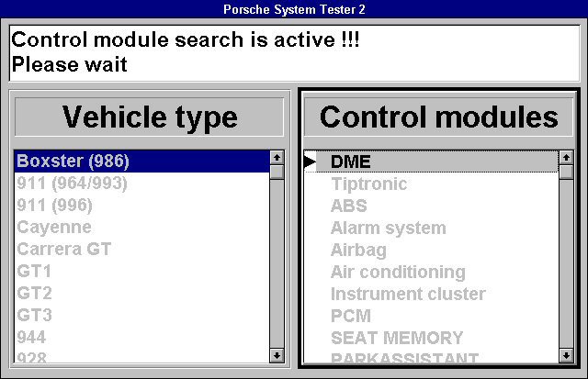
Task: Open the Tiptronic control module
Action: pos(368,184)
